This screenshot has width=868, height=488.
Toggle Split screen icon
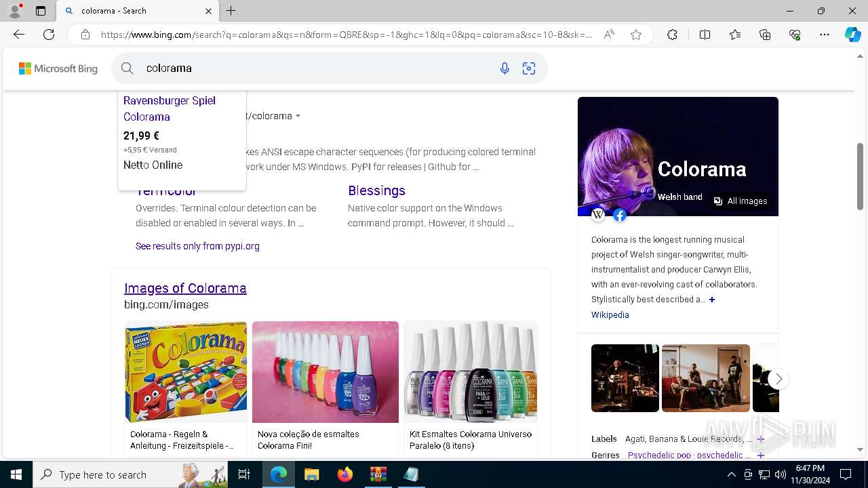tap(705, 35)
